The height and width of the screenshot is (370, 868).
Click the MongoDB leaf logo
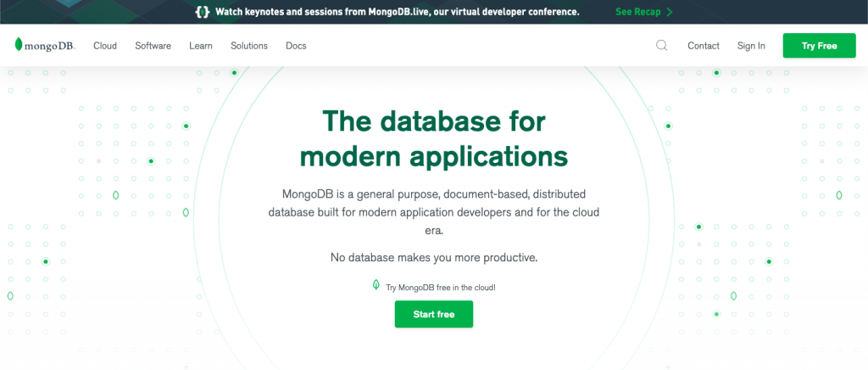click(x=45, y=46)
